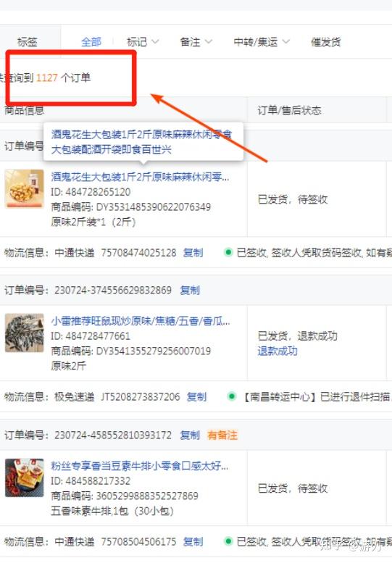
Task: Open the 退款成功 refund status link
Action: 278,351
